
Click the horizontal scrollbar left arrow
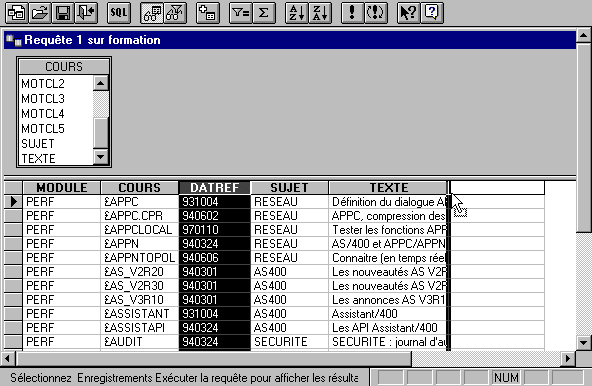(x=8, y=358)
